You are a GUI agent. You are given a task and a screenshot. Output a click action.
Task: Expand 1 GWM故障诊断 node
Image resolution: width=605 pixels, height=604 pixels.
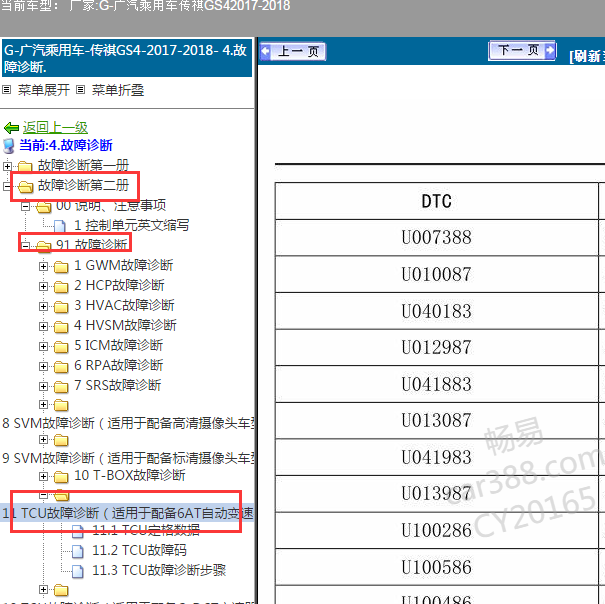tap(43, 266)
